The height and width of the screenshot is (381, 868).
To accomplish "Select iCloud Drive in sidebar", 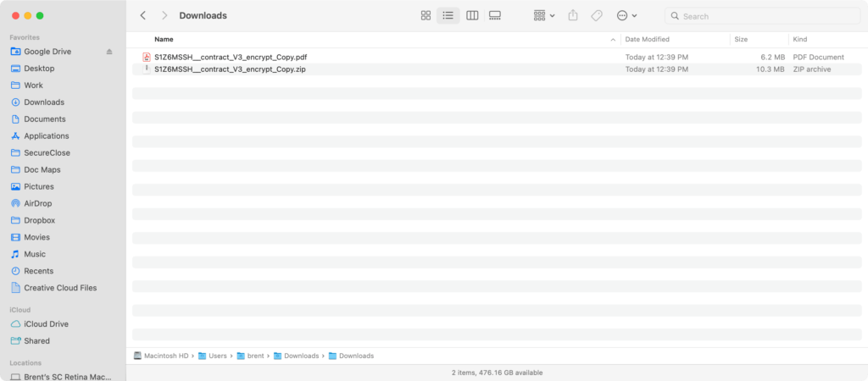I will pos(46,324).
